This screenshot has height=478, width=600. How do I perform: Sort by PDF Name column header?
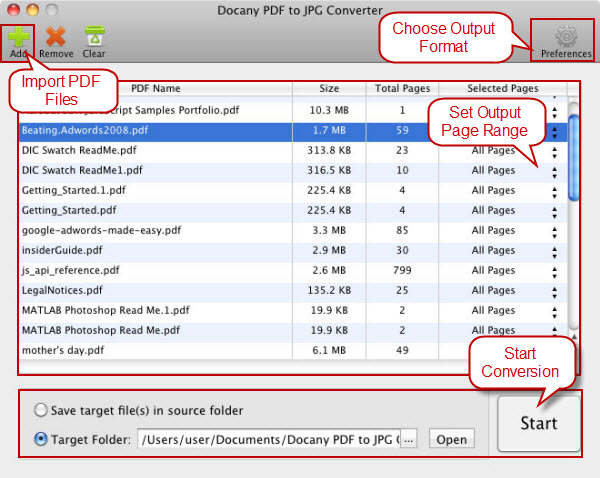pyautogui.click(x=155, y=89)
